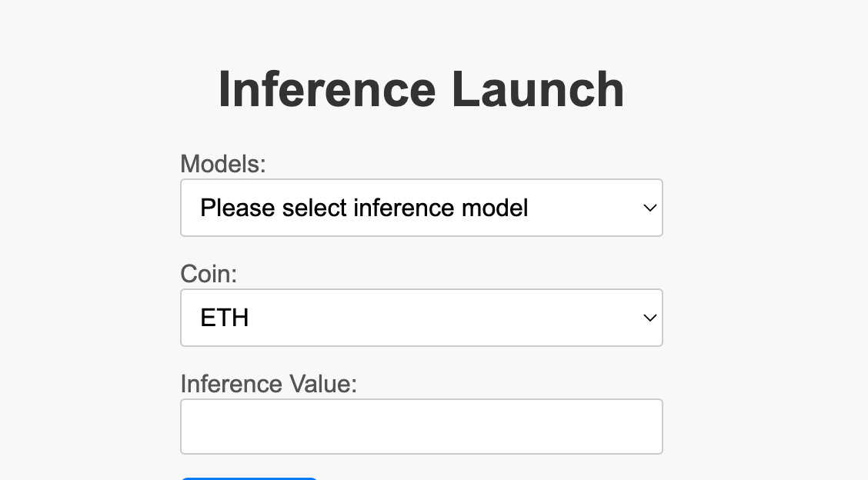Click the chevron arrow on Models select
This screenshot has height=480, width=868.
[649, 208]
